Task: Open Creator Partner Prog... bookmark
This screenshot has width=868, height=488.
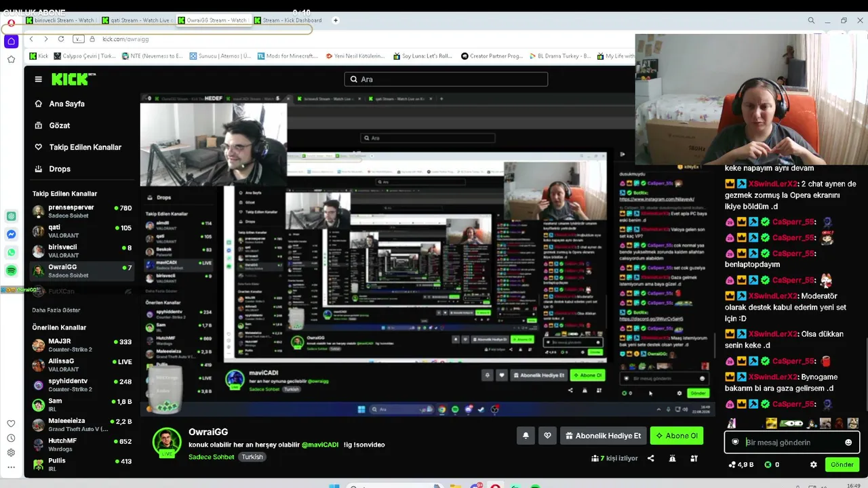Action: [492, 56]
